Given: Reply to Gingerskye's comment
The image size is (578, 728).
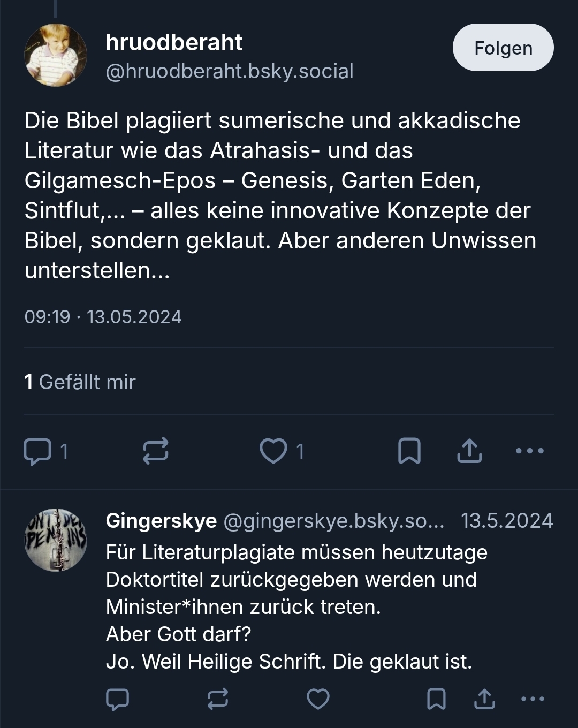Looking at the screenshot, I should tap(118, 699).
